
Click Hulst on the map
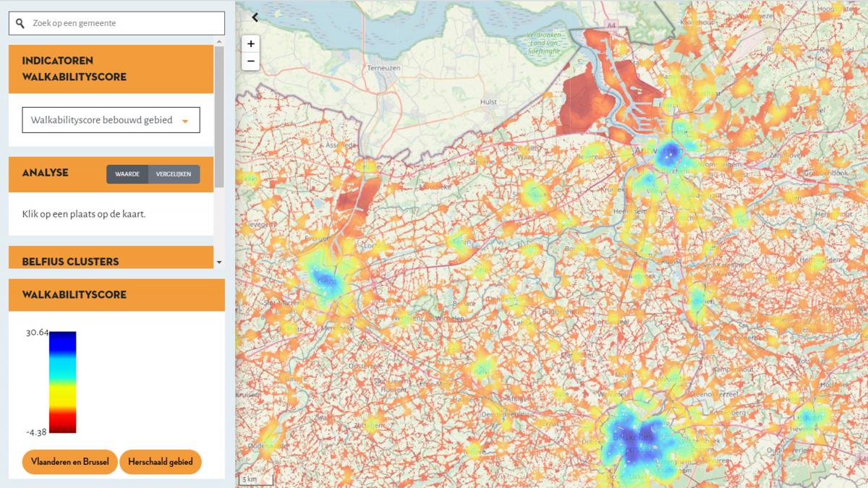click(488, 102)
